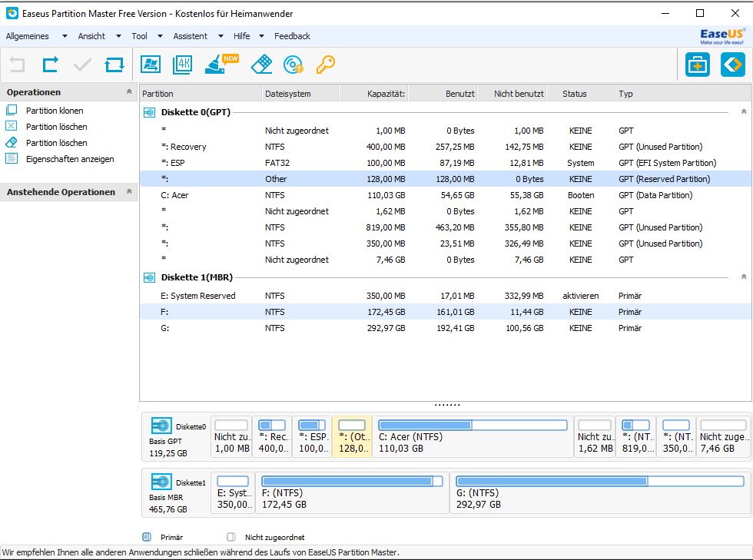This screenshot has height=560, width=753.
Task: Select Diskette1 Basis MBR in the disk map
Action: click(176, 493)
